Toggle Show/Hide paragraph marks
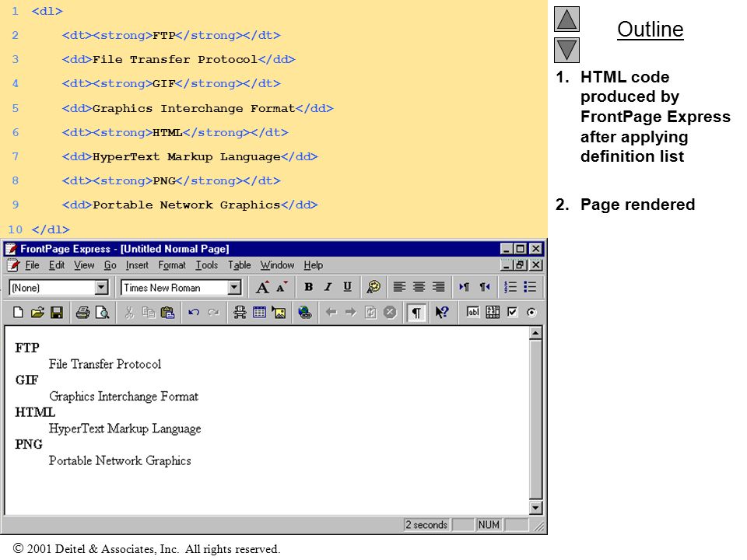747x560 pixels. (416, 313)
